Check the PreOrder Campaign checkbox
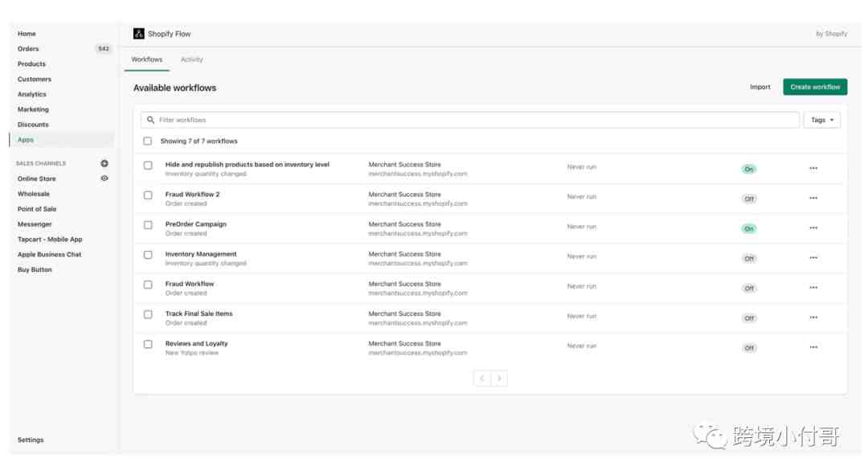The height and width of the screenshot is (475, 868). (x=148, y=225)
